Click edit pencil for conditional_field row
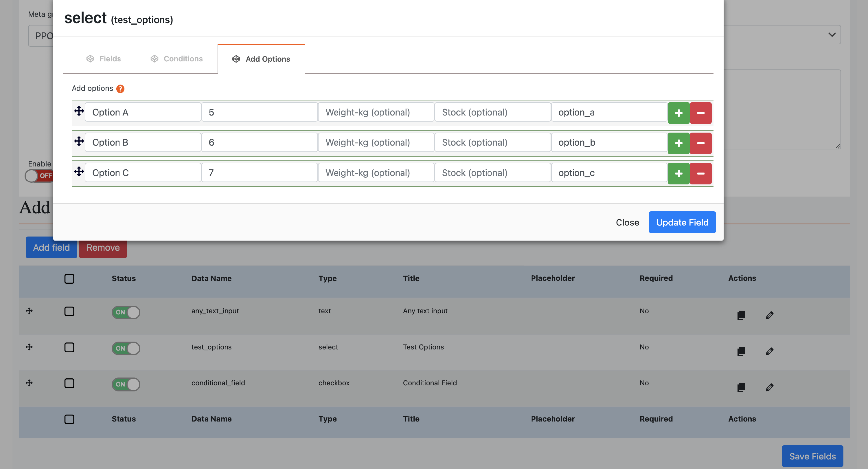868x469 pixels. (769, 387)
